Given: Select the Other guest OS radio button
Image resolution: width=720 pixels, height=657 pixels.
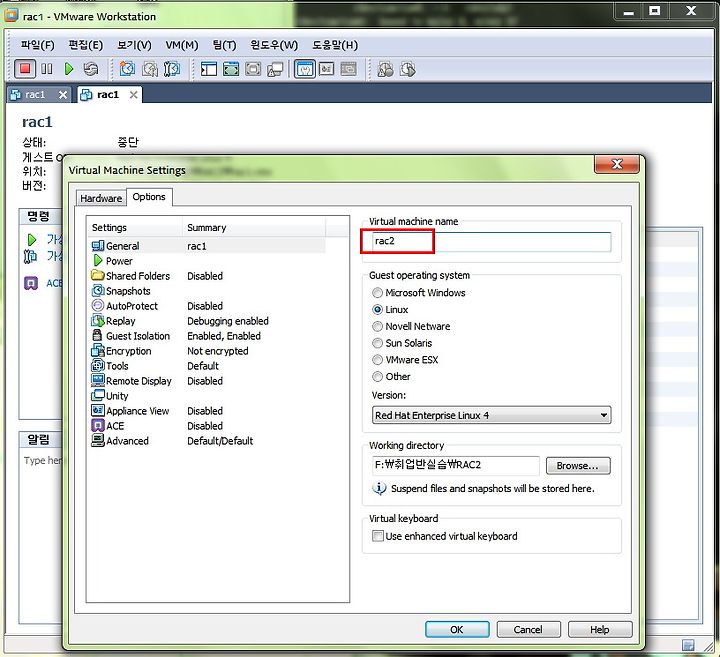Looking at the screenshot, I should (377, 376).
